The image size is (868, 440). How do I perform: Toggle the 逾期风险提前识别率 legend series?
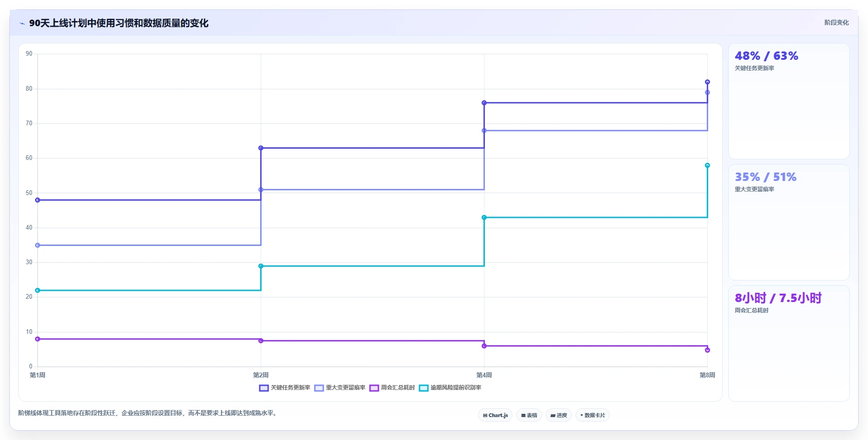click(x=450, y=388)
